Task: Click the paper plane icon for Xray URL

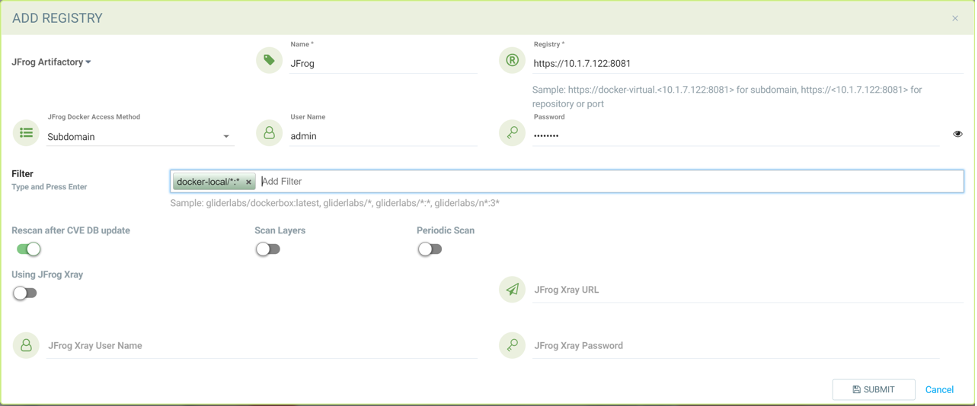Action: pos(512,289)
